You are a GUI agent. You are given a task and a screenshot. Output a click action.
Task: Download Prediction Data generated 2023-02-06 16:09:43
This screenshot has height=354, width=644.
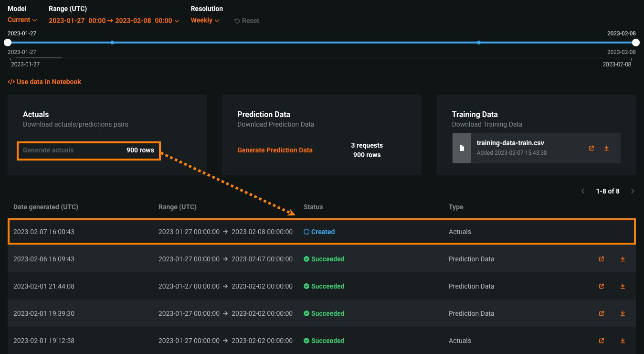coord(623,259)
